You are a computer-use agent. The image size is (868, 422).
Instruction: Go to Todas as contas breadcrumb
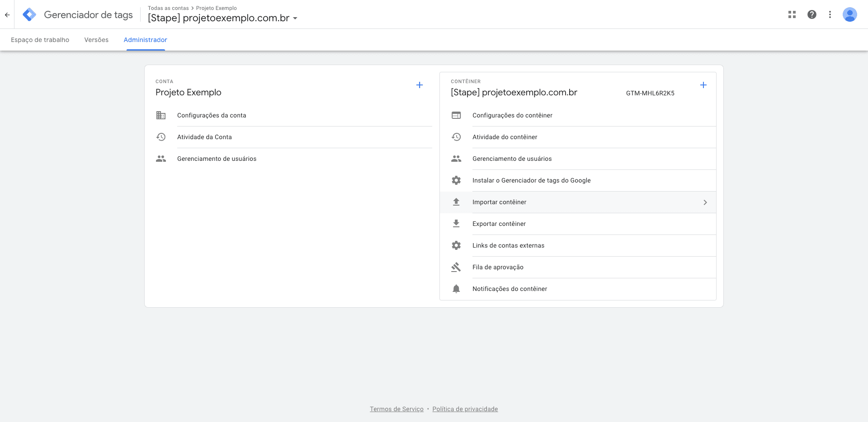(168, 8)
